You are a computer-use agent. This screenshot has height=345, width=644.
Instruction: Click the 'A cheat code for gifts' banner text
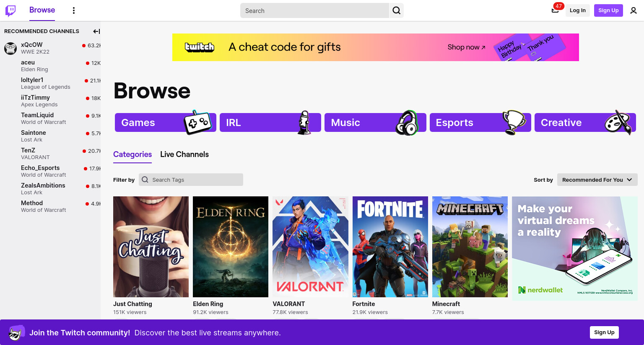[x=285, y=47]
